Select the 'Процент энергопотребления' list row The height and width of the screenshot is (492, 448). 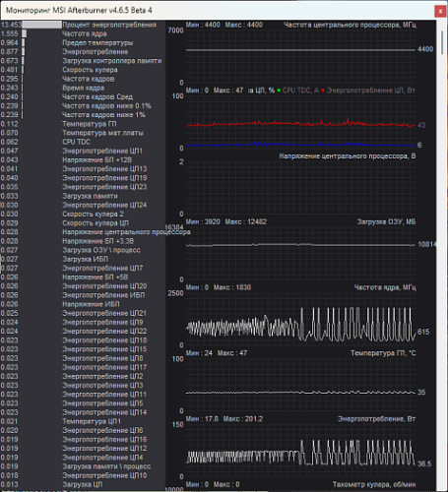pyautogui.click(x=83, y=25)
